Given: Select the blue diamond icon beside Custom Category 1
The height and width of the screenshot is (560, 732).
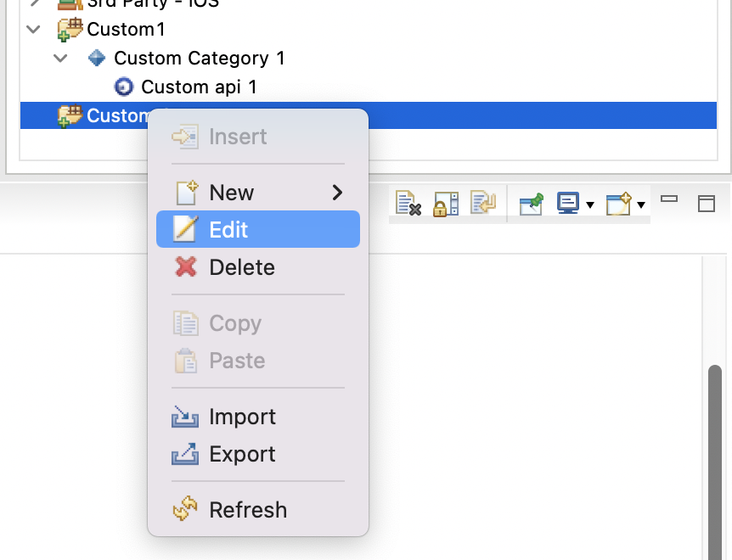Looking at the screenshot, I should click(96, 58).
